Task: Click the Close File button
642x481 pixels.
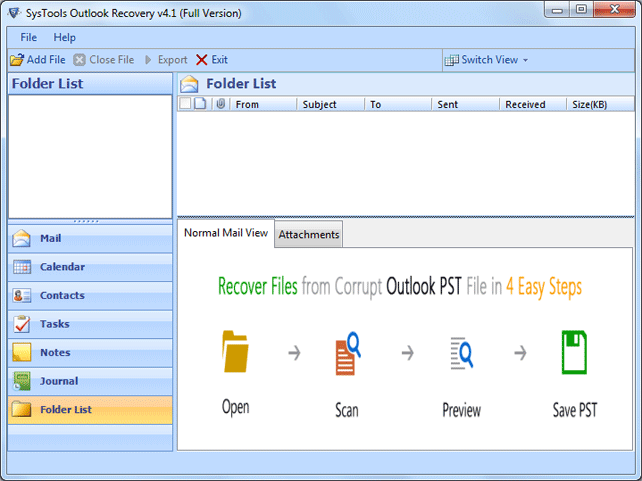Action: 104,60
